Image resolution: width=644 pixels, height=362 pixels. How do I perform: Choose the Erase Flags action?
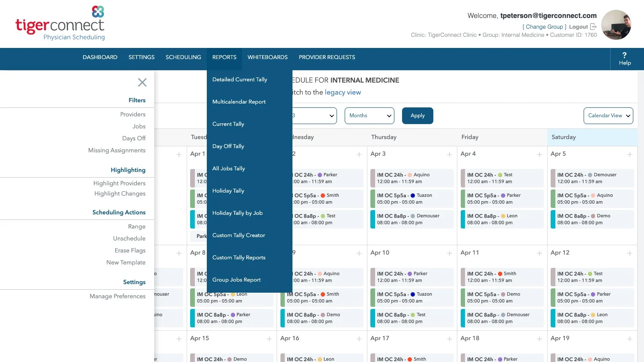130,250
